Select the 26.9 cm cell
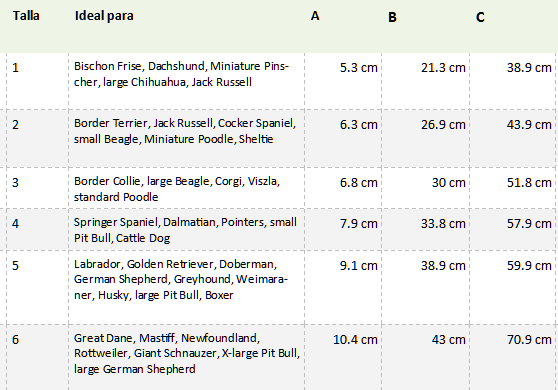558x390 pixels. tap(426, 138)
